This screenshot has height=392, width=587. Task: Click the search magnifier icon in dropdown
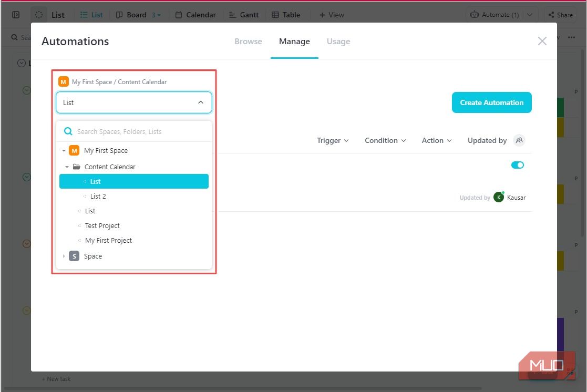coord(68,131)
